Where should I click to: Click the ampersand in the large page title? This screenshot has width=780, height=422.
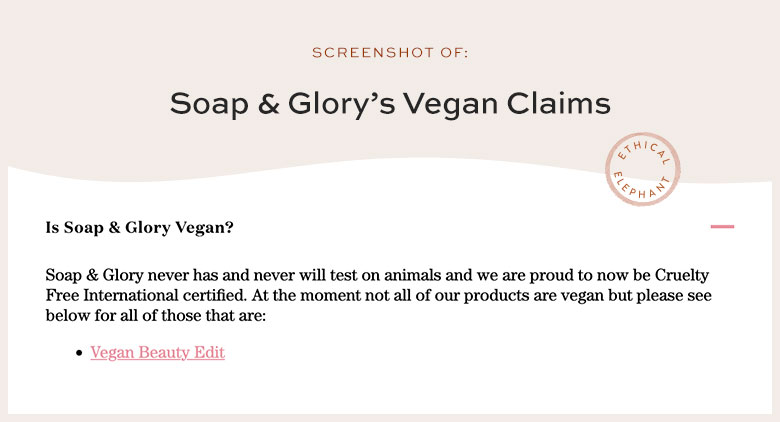pyautogui.click(x=268, y=104)
